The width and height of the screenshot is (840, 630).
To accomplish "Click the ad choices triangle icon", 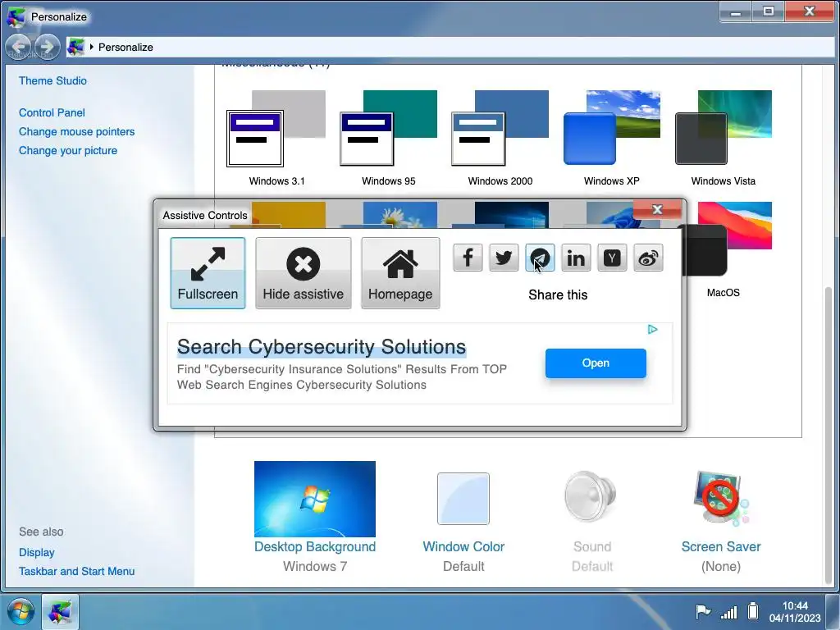I will coord(652,330).
